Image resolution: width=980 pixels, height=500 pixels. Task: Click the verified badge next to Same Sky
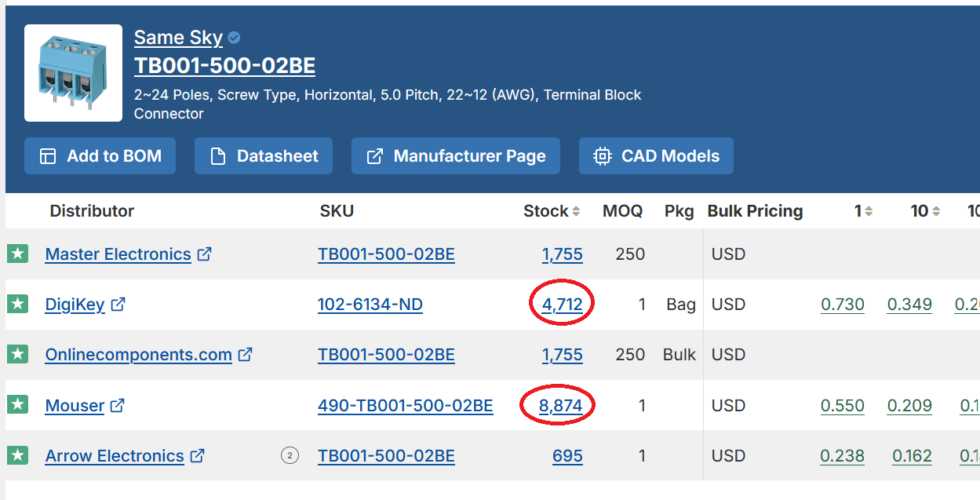point(235,38)
